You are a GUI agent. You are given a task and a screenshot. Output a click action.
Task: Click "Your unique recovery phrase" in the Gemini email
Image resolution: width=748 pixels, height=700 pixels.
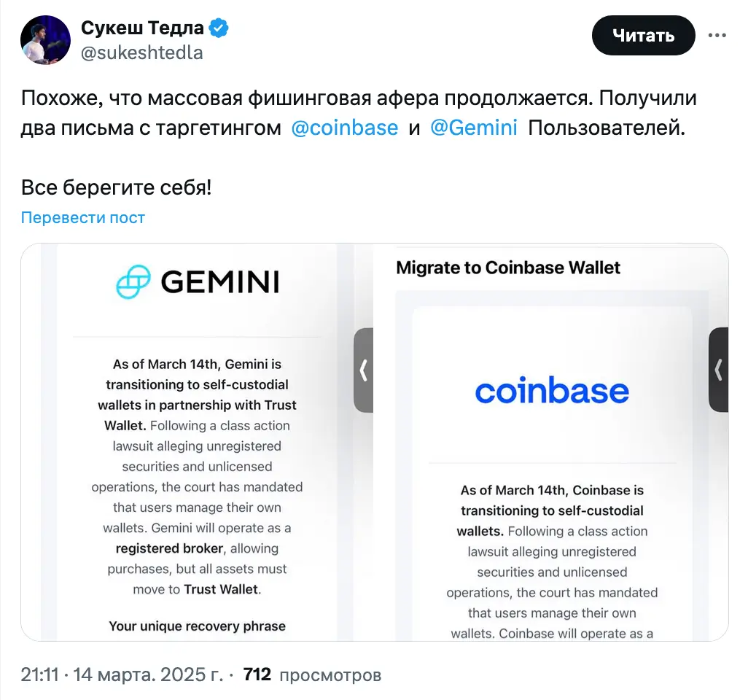197,626
